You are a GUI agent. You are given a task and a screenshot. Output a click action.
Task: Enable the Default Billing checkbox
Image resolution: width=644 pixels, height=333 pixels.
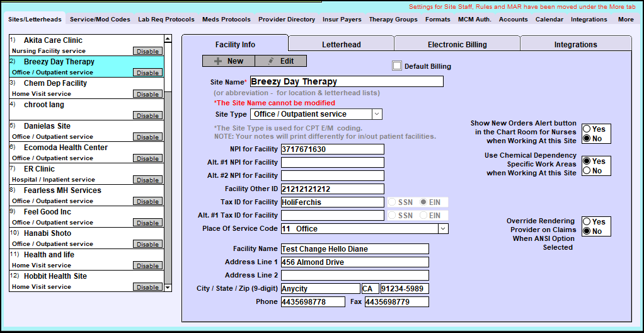pyautogui.click(x=396, y=66)
